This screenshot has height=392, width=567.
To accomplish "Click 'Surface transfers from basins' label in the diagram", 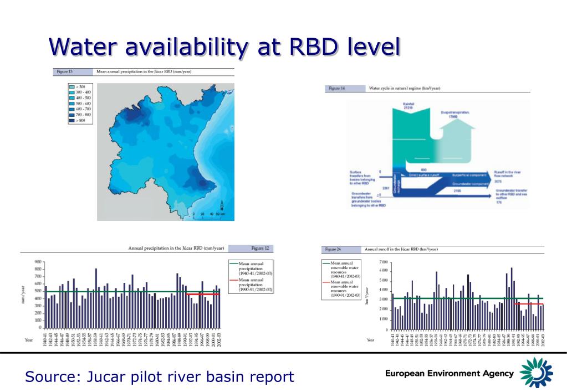I will point(362,178).
